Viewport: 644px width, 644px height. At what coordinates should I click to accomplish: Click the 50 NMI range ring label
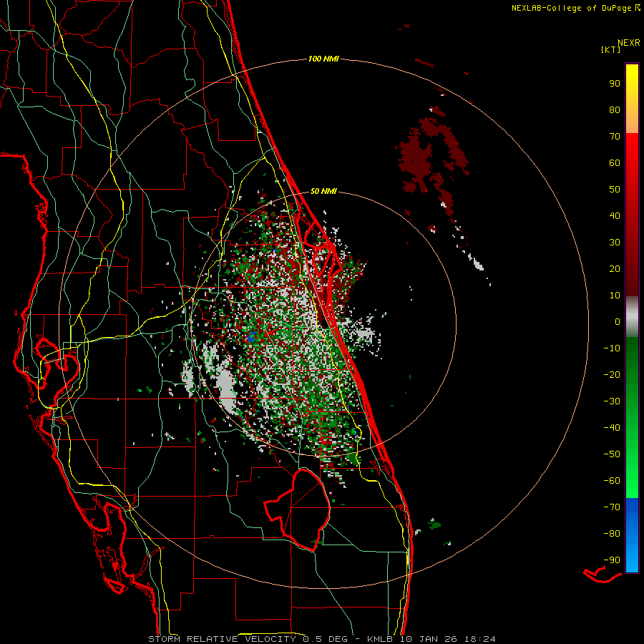click(x=323, y=191)
